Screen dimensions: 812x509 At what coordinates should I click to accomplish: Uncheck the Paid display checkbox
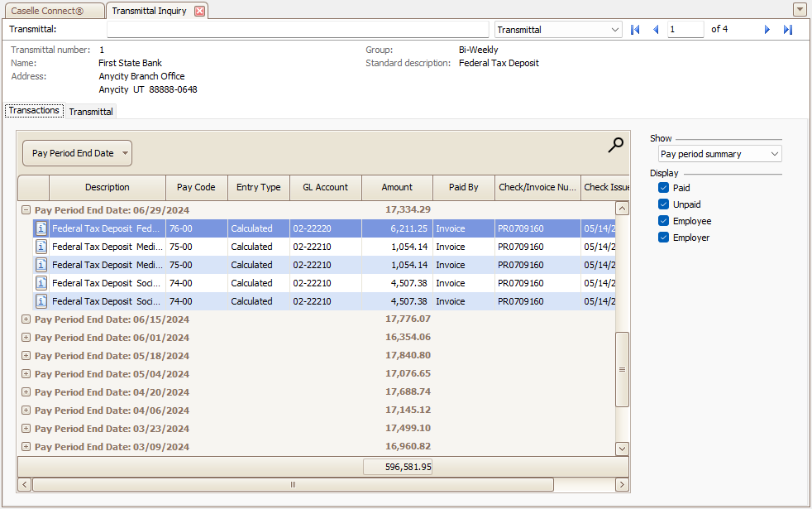tap(664, 188)
